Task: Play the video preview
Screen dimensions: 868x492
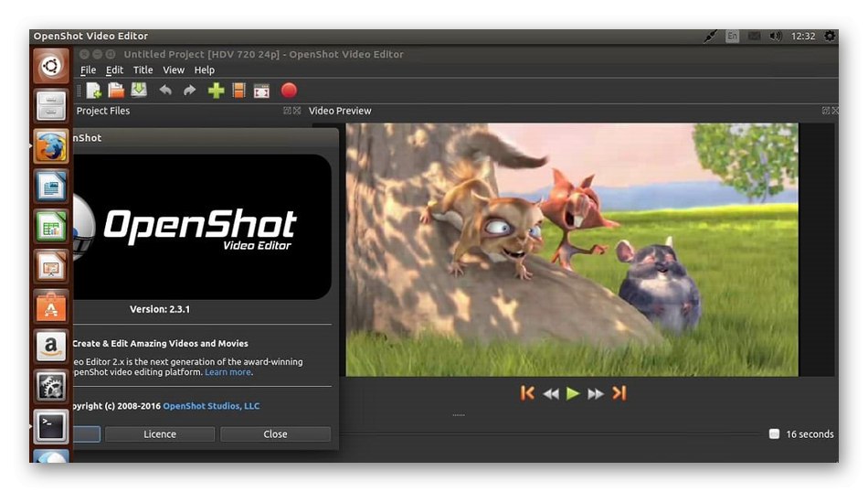Action: pos(573,393)
